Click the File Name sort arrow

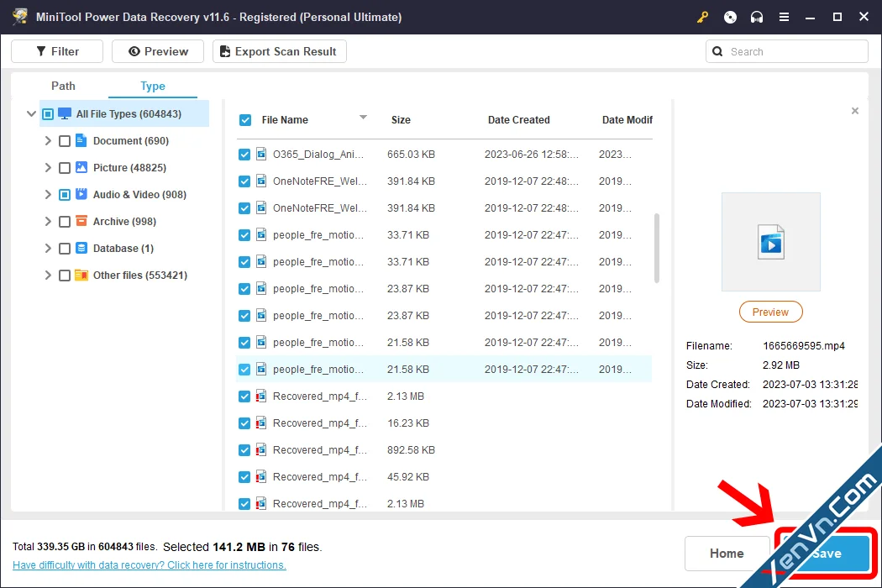pos(364,117)
